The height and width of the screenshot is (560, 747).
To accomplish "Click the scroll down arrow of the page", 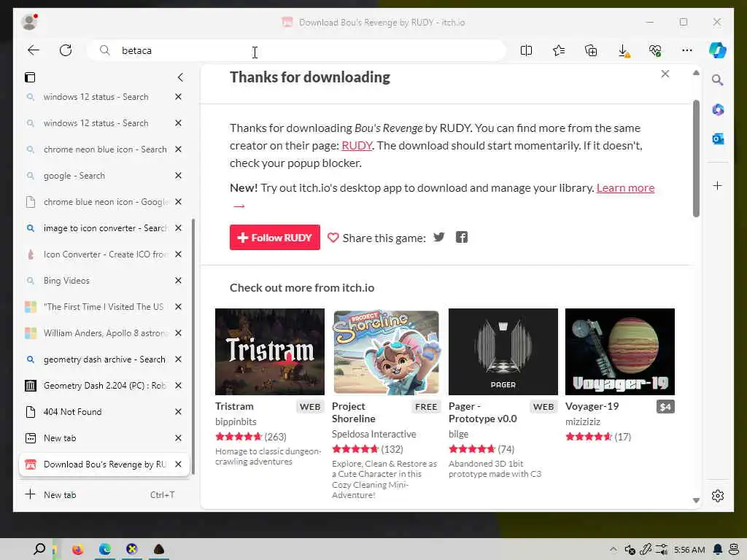I will tap(696, 500).
